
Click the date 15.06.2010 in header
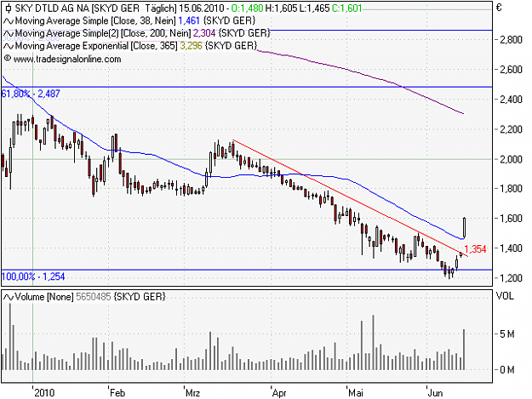click(x=202, y=9)
